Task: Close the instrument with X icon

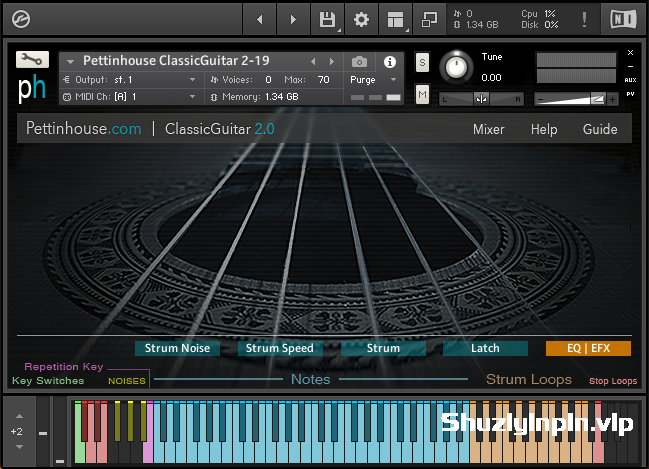Action: pyautogui.click(x=630, y=53)
